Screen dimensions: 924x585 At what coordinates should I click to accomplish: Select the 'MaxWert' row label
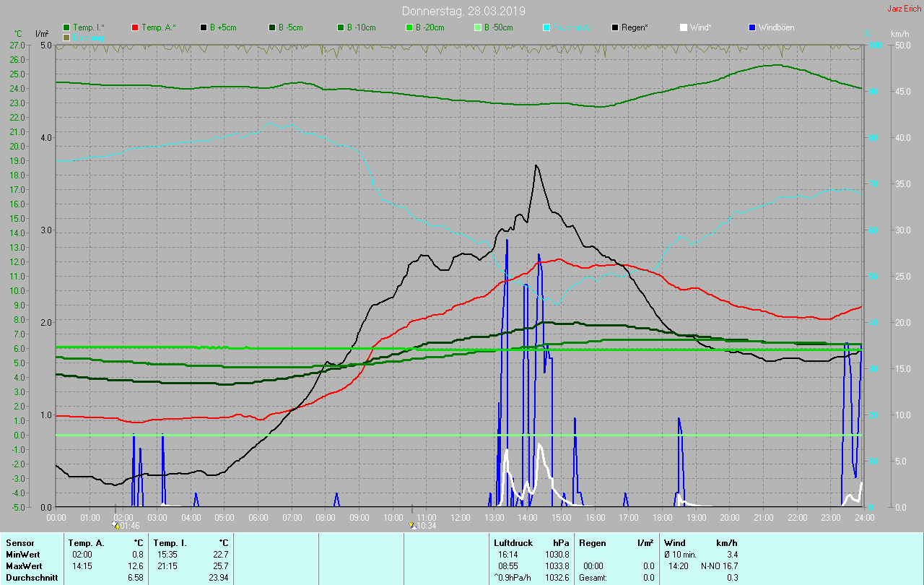click(x=23, y=566)
